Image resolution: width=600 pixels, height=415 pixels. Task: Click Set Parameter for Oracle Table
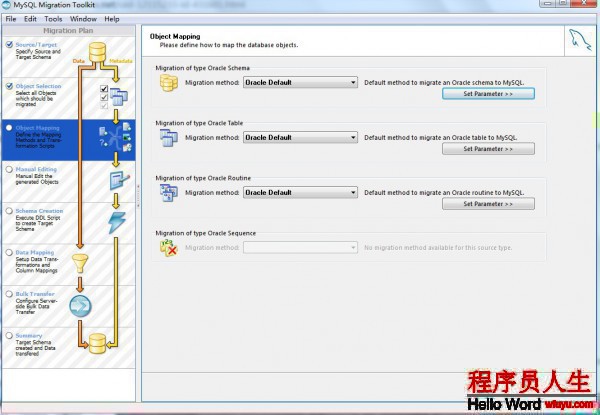point(488,149)
